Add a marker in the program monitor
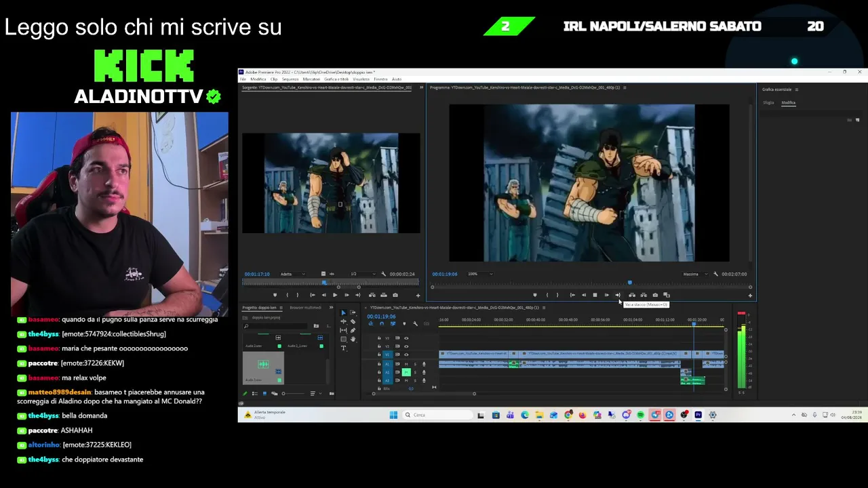This screenshot has height=488, width=868. (x=535, y=295)
